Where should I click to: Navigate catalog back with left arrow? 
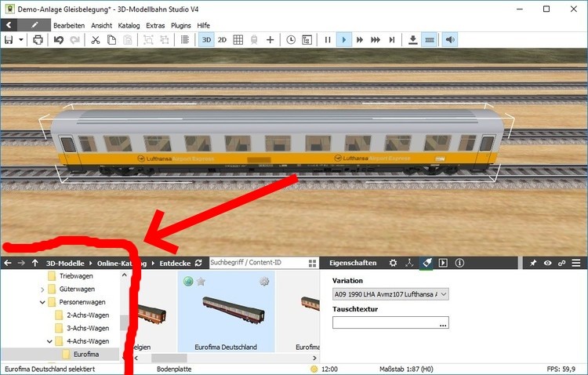(8, 263)
